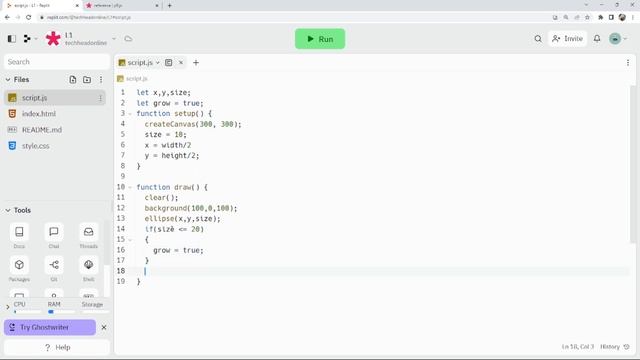Open the user avatar account menu
The height and width of the screenshot is (360, 640).
coord(618,39)
